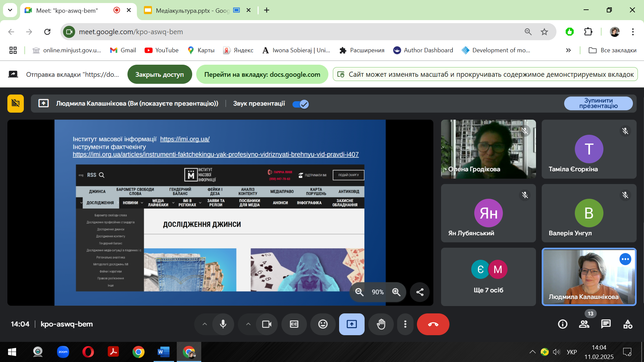The image size is (644, 362).
Task: Open Яндекс bookmark
Action: point(238,50)
